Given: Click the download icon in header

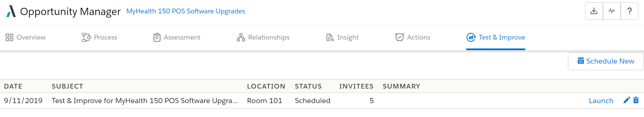Looking at the screenshot, I should click(x=594, y=11).
